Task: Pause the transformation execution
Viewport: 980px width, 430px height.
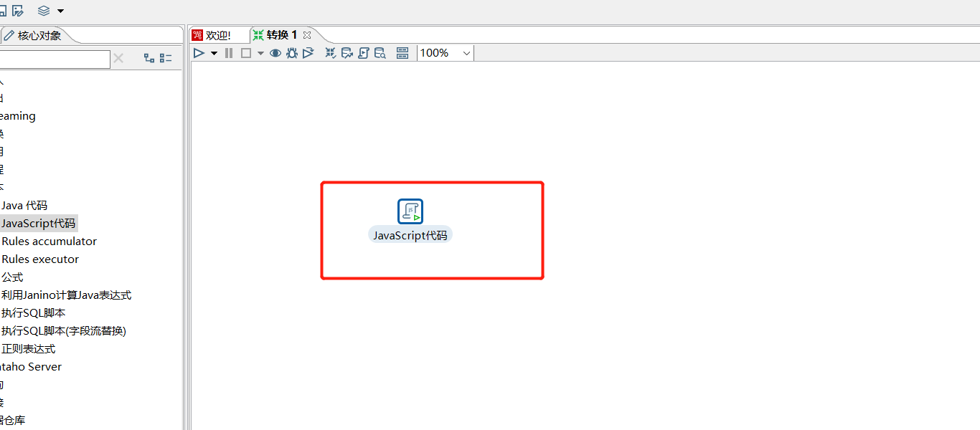Action: (x=228, y=53)
